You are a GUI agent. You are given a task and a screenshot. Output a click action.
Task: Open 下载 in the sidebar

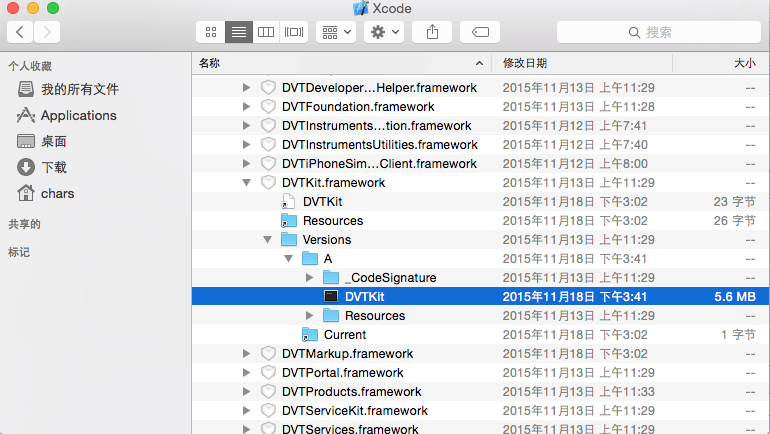click(x=42, y=167)
